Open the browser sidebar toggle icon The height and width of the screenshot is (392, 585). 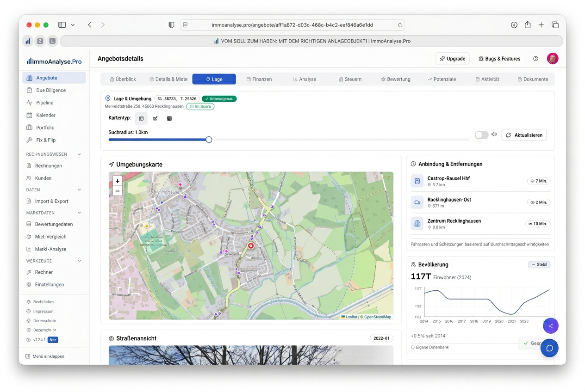62,25
